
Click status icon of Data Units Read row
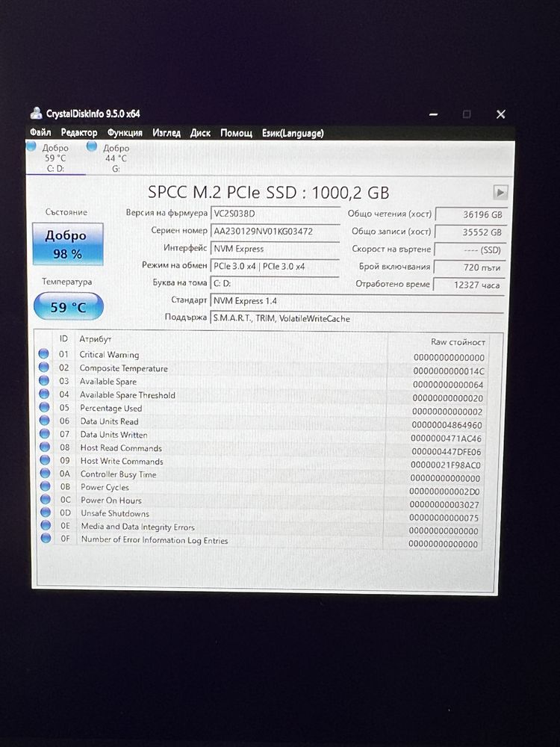[44, 420]
